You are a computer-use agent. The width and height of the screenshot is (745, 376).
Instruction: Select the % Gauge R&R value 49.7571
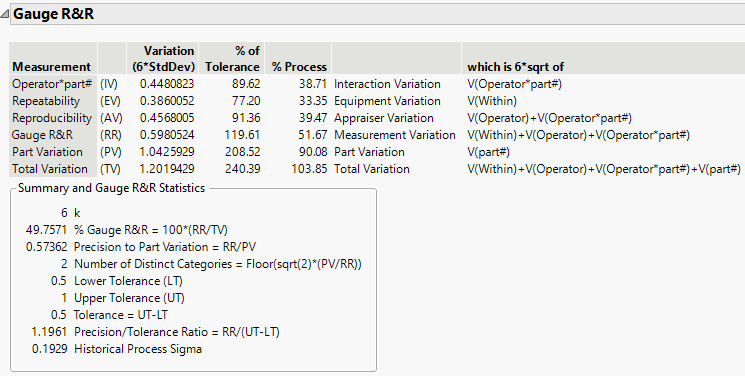click(47, 230)
